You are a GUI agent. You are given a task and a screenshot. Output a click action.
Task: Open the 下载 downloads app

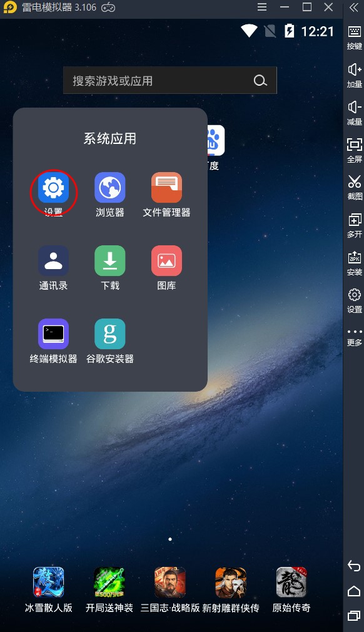(110, 261)
